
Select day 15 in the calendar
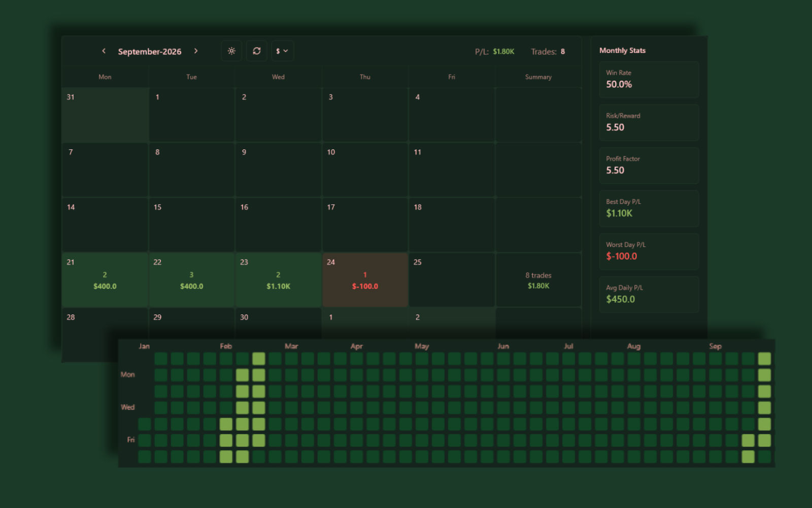click(x=192, y=225)
